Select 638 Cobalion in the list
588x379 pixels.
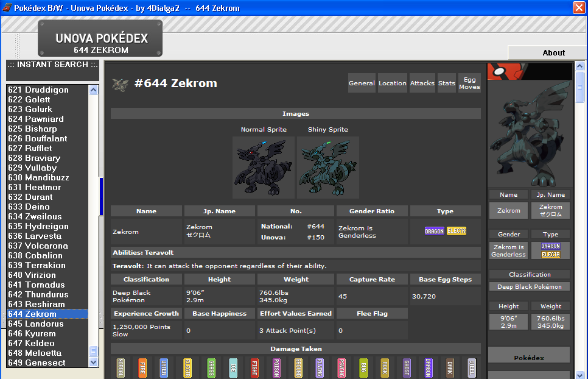[x=47, y=255]
